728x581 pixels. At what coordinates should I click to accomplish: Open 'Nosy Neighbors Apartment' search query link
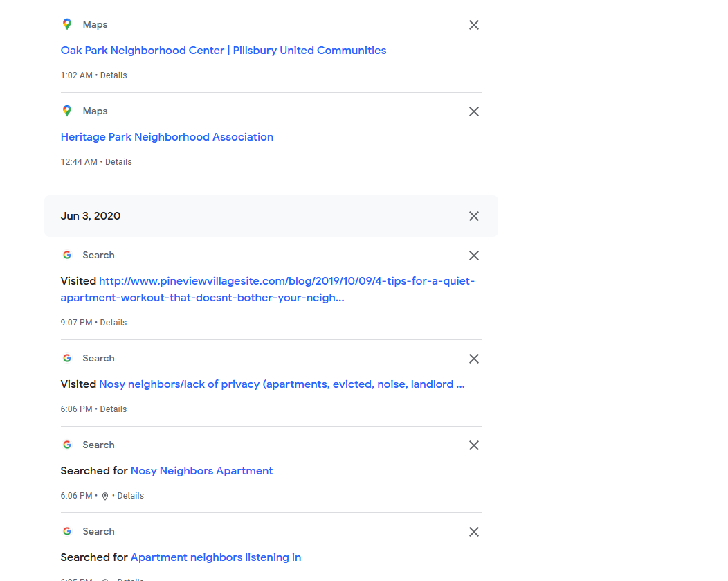(201, 471)
